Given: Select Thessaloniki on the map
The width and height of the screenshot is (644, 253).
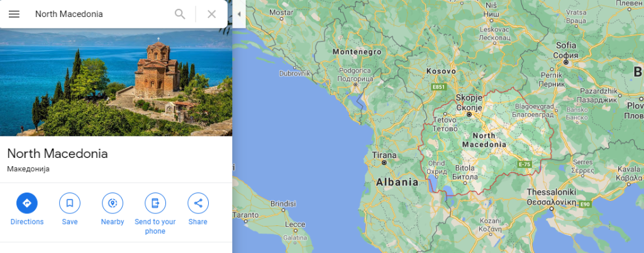Looking at the screenshot, I should pyautogui.click(x=551, y=197).
